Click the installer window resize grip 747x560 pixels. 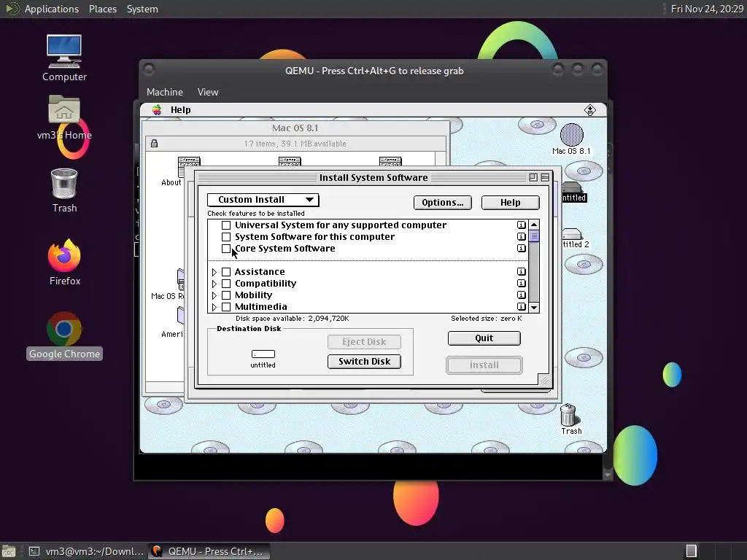(544, 379)
